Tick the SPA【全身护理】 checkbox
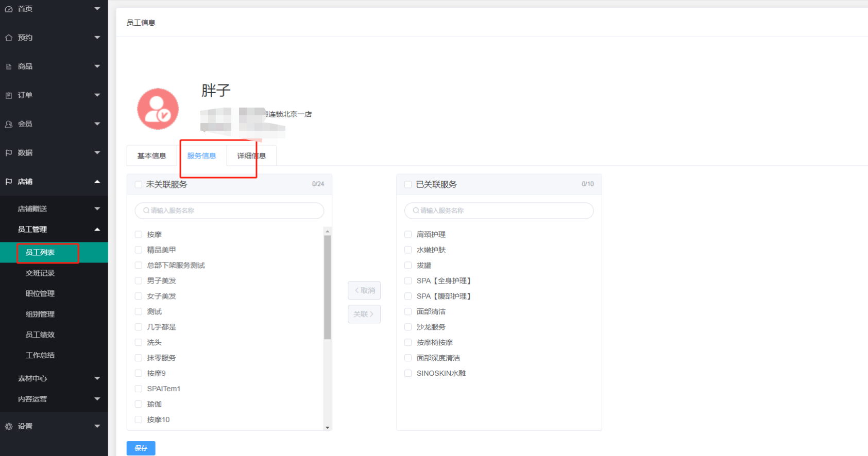The height and width of the screenshot is (456, 868). pos(408,280)
